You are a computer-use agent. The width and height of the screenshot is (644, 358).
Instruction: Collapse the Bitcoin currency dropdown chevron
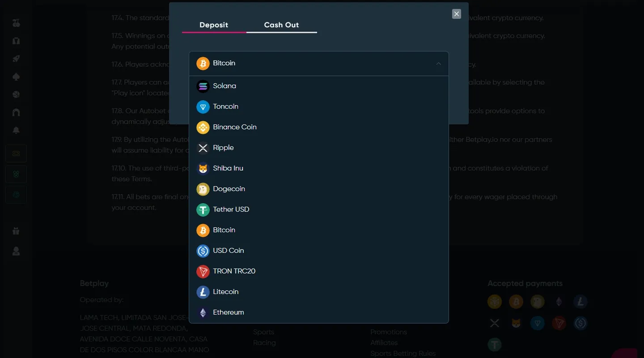coord(439,64)
